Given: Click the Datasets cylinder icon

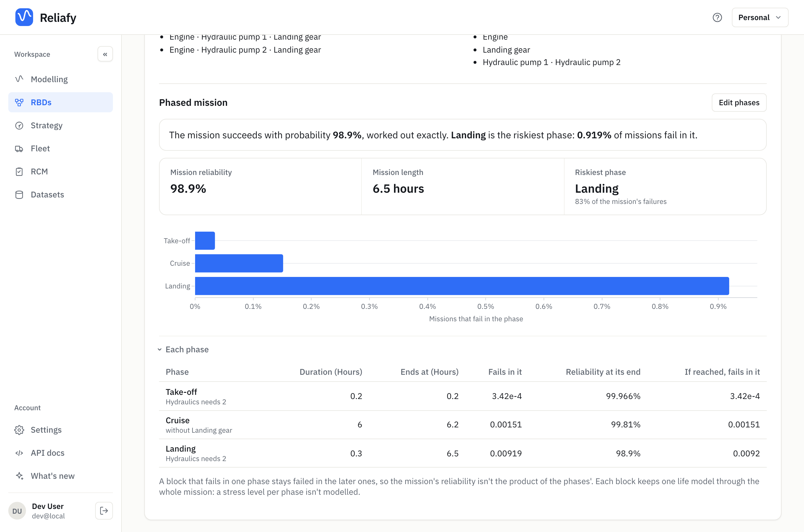Looking at the screenshot, I should tap(19, 195).
